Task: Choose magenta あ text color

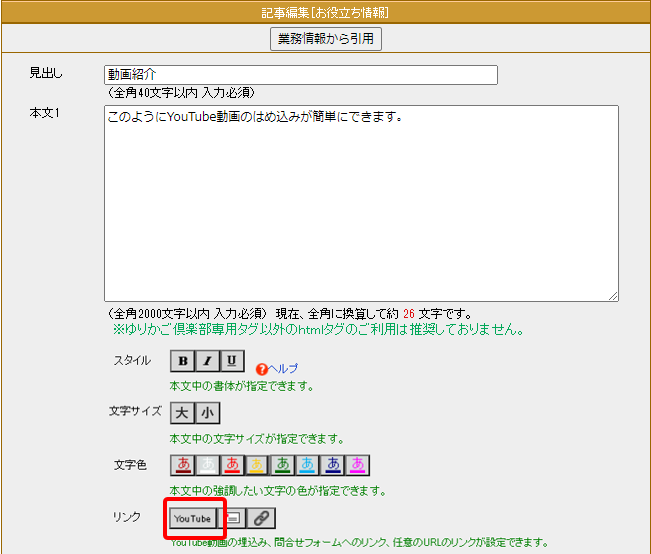Action: [x=357, y=465]
